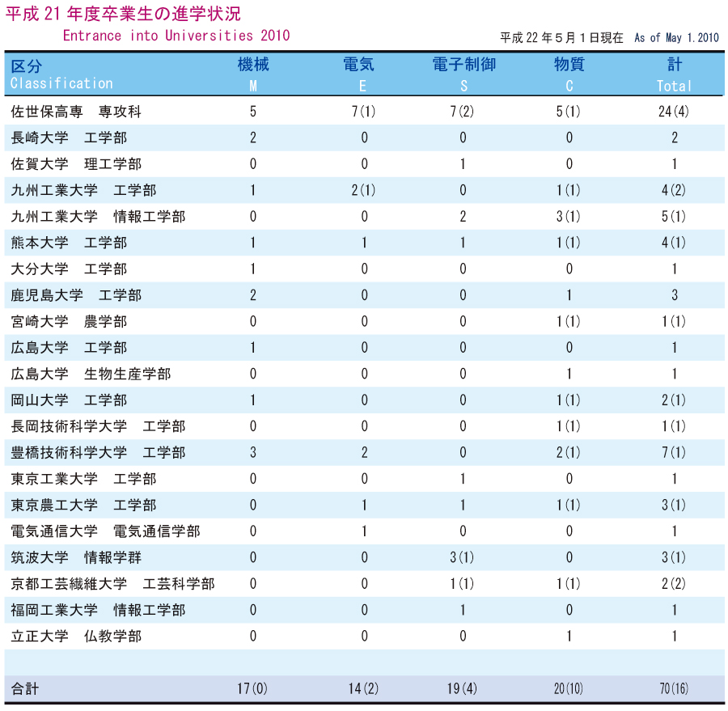Select the 7(2) value in the 佐世保高専 row
Screen dimensions: 728x711
point(462,112)
